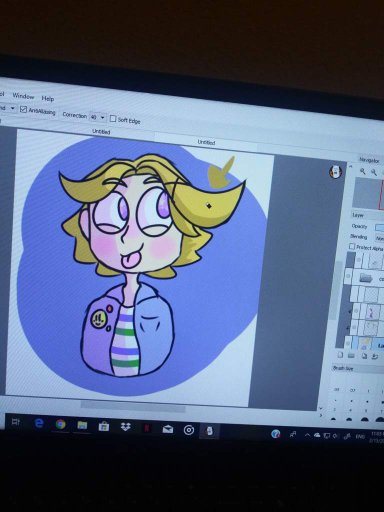Toggle visibility of the layer folder

click(x=349, y=276)
